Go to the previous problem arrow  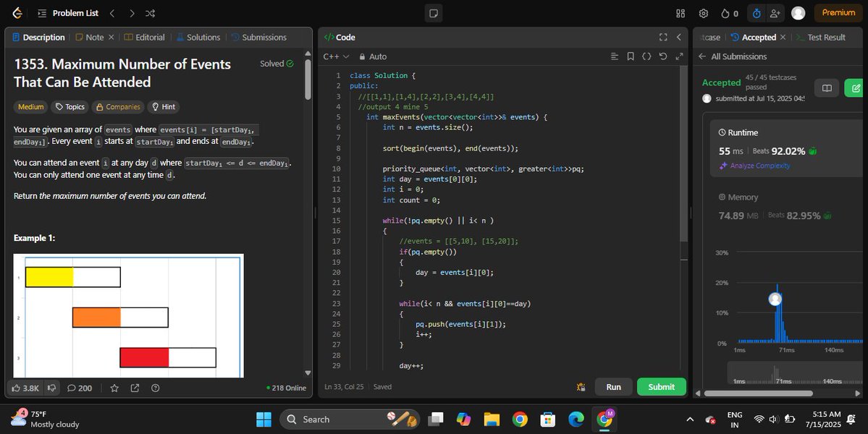112,13
